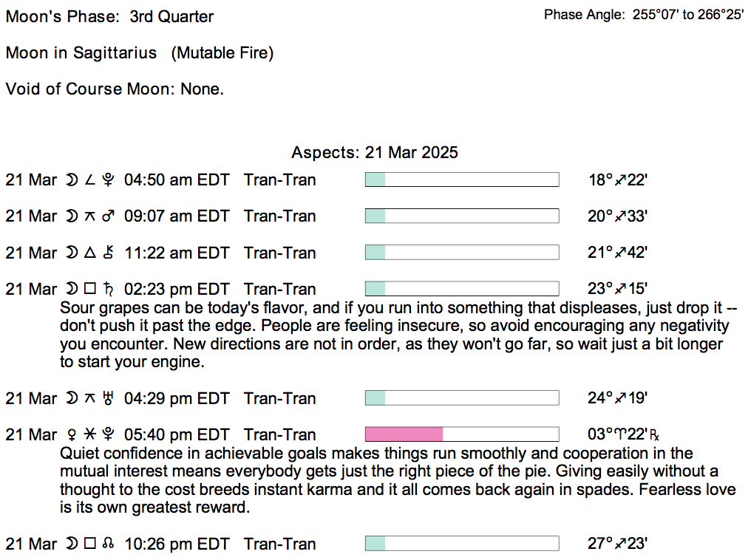Click the retrograde Rx symbol after 03°22'
The width and height of the screenshot is (751, 560).
click(x=654, y=436)
